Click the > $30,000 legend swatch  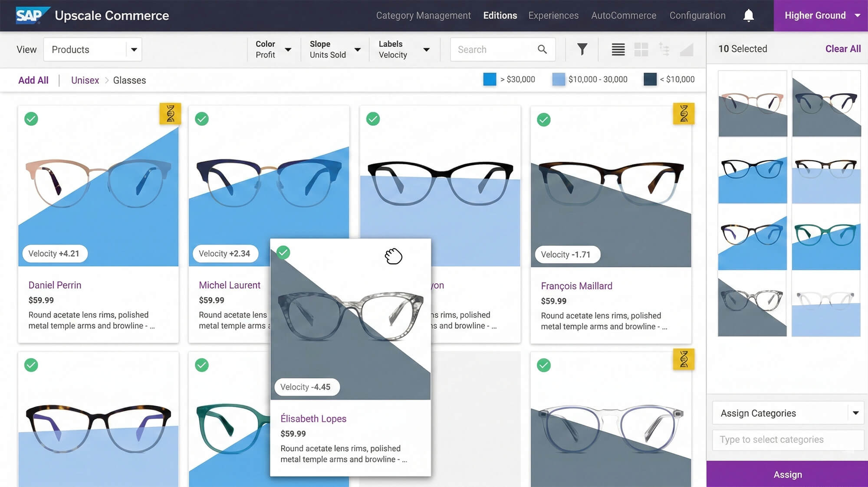point(490,79)
